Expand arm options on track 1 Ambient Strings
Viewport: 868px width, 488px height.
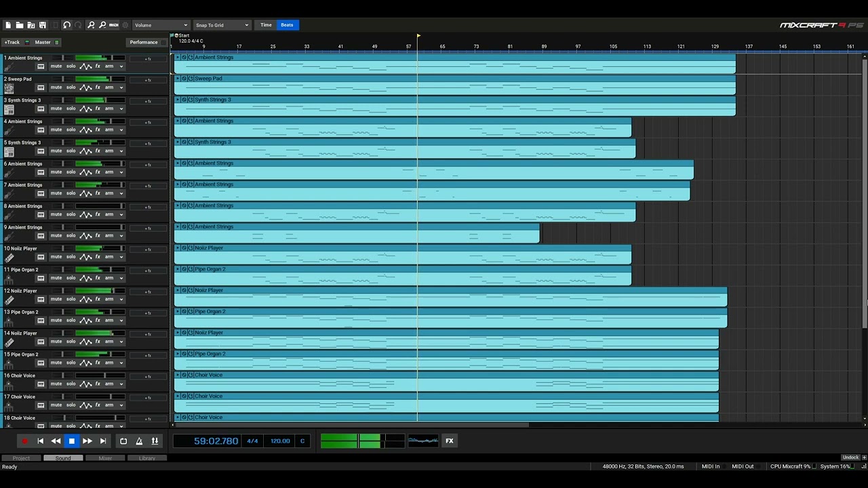(121, 66)
